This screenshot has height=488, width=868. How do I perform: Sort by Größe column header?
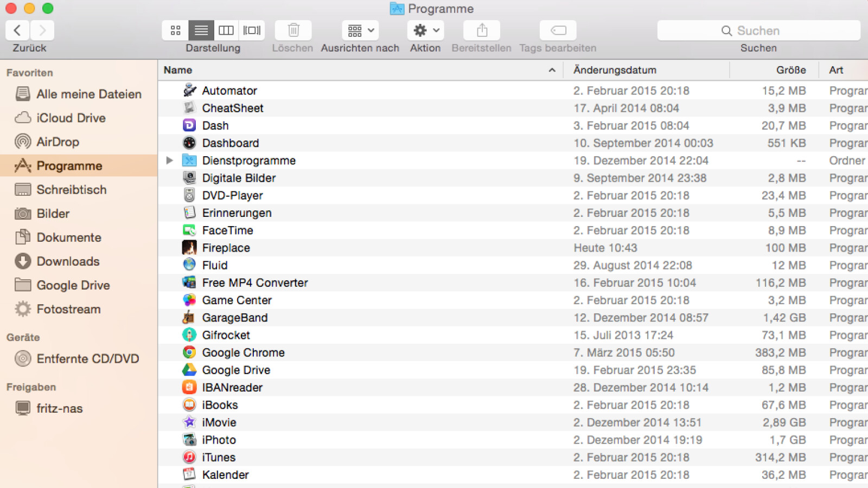pos(775,70)
